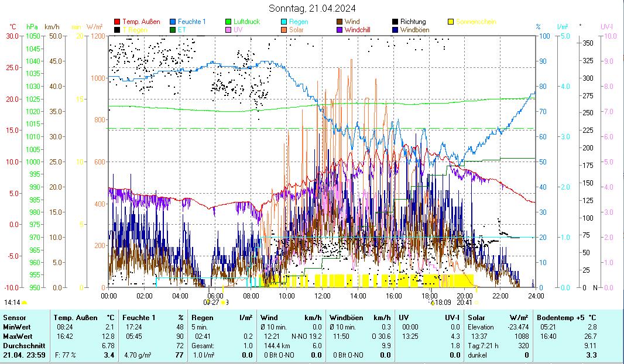Click the Richtung legend label
The image size is (624, 364).
[413, 22]
